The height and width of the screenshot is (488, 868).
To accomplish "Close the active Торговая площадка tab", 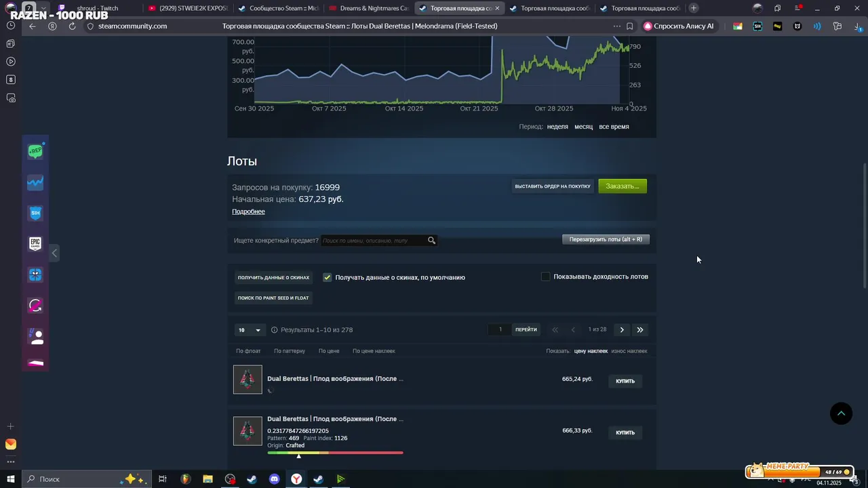I will pyautogui.click(x=497, y=8).
